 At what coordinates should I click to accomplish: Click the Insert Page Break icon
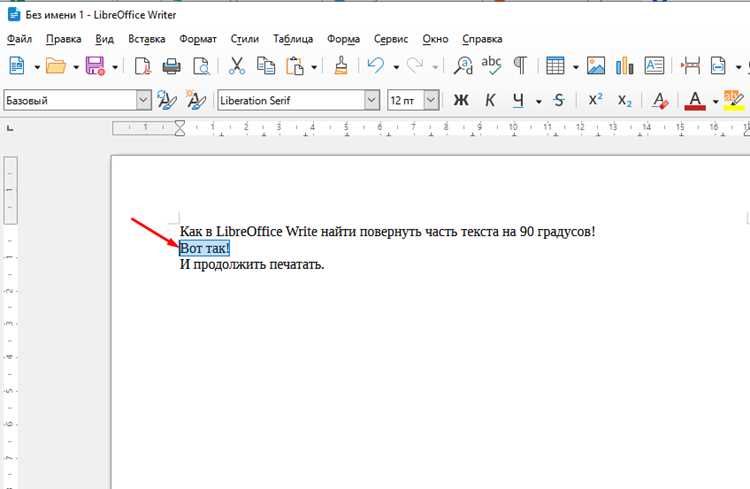690,66
